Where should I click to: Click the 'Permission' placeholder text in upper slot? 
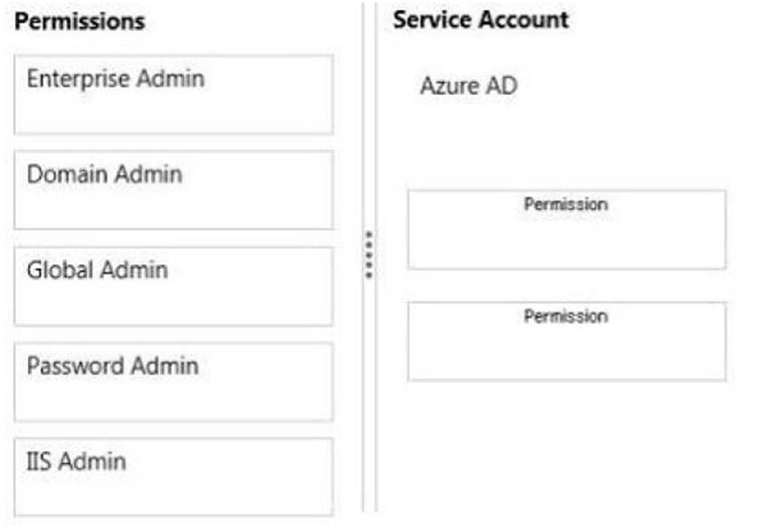coord(565,204)
